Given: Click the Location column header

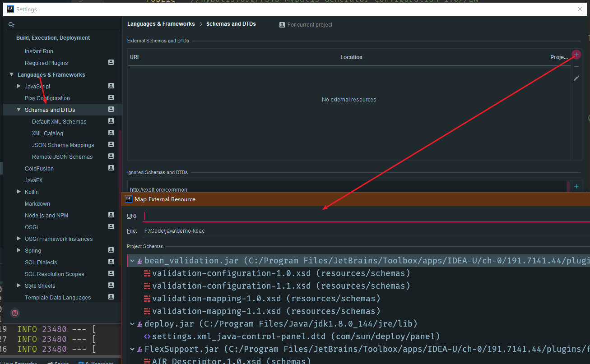Looking at the screenshot, I should tap(351, 57).
